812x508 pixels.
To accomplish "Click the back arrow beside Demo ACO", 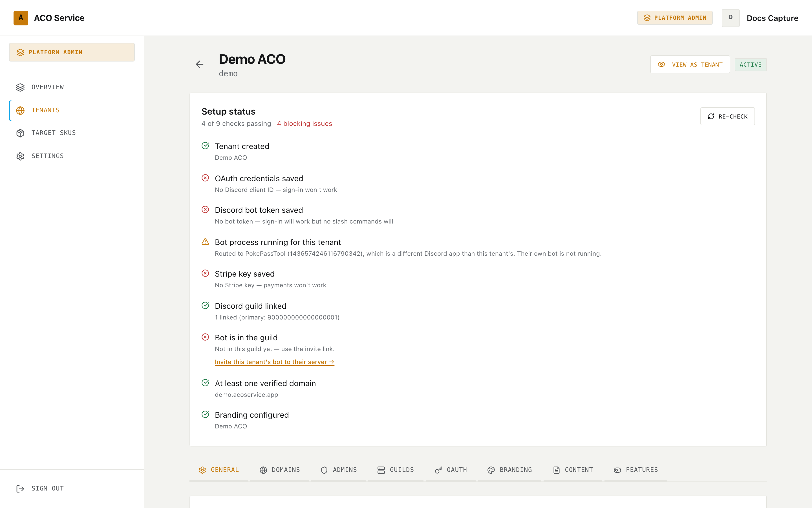I will [x=200, y=64].
